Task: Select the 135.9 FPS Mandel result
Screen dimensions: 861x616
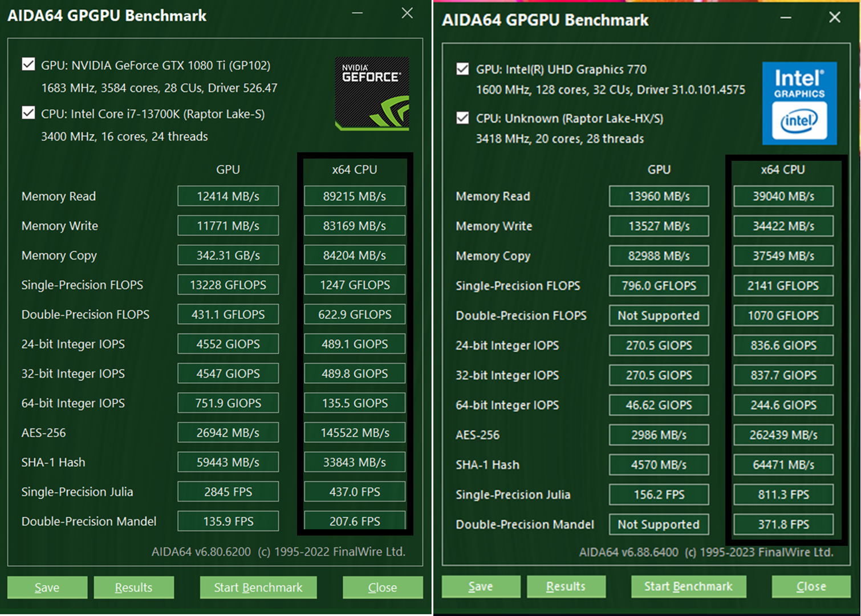Action: coord(228,521)
